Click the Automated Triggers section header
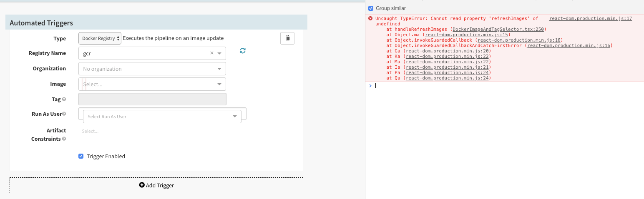Screen dimensions: 644x199 156,23
